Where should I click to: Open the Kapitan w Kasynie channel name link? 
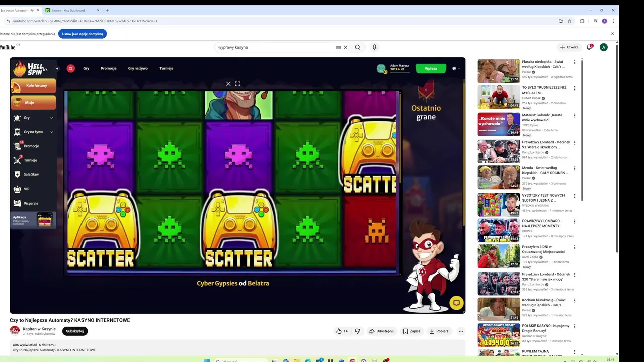(x=39, y=329)
